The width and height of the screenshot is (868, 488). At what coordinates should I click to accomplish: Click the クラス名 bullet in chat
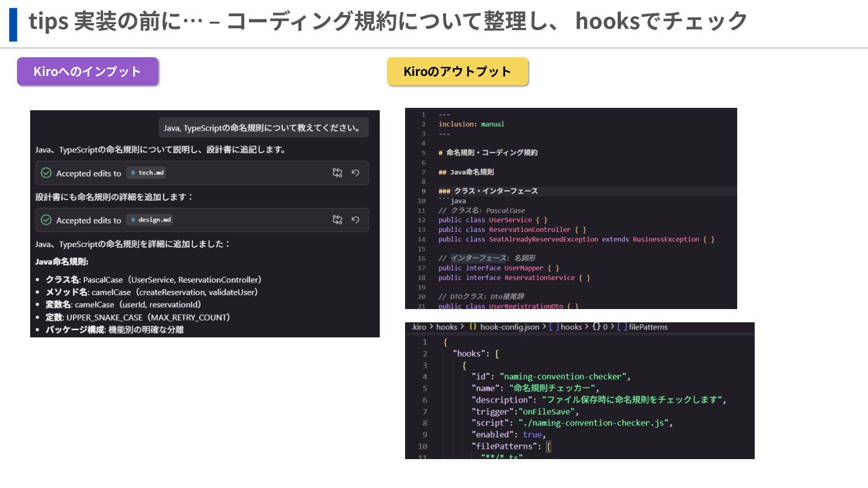coord(154,280)
